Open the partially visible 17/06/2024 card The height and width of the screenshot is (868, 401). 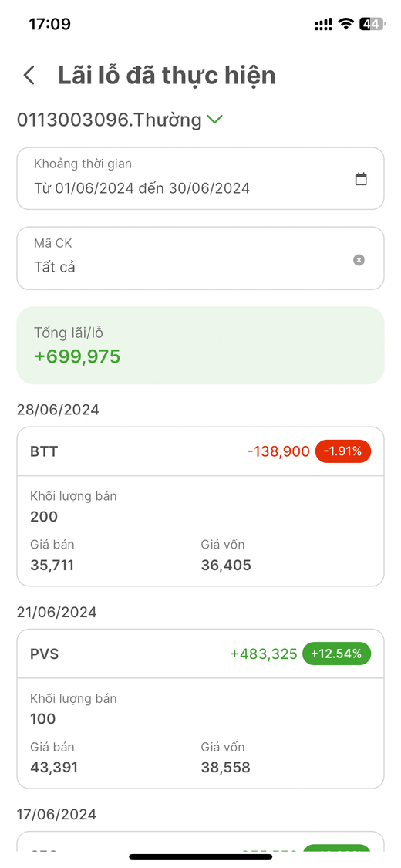(x=200, y=842)
